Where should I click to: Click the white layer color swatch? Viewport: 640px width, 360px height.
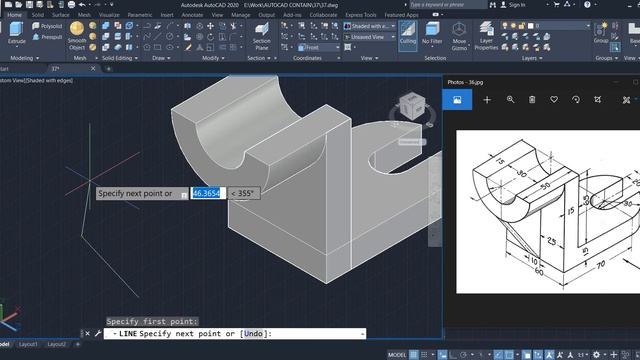(531, 26)
